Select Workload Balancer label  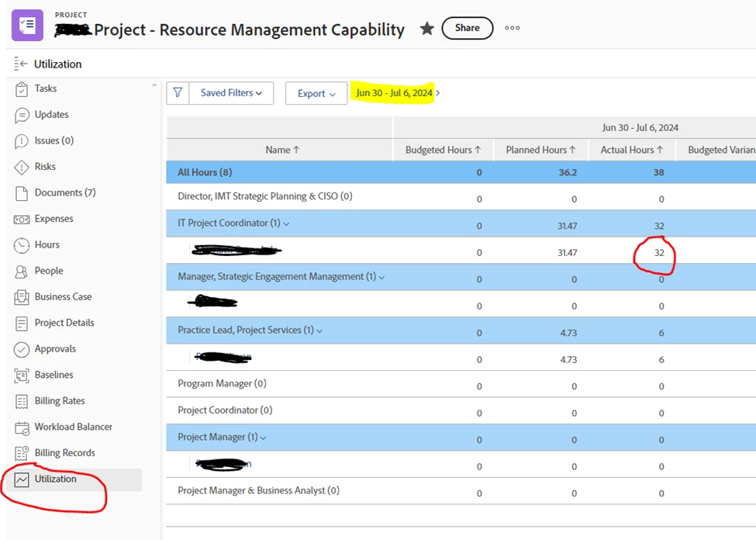point(74,427)
